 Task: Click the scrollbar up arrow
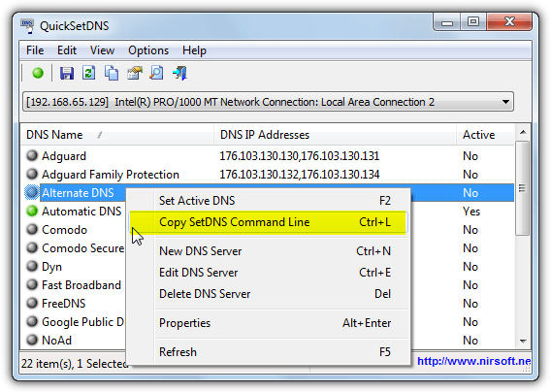click(x=523, y=132)
